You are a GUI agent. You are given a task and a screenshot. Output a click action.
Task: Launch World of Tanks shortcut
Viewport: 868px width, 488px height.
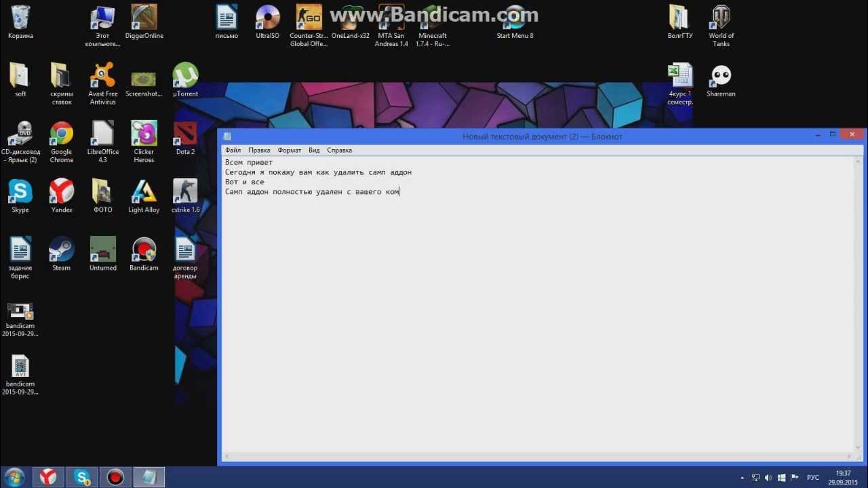[721, 26]
